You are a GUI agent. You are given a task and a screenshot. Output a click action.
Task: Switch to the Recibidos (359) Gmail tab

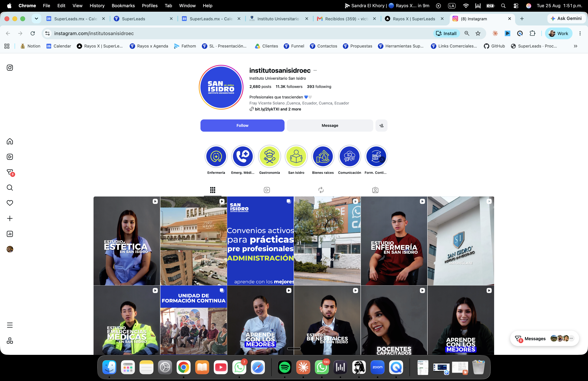(347, 19)
